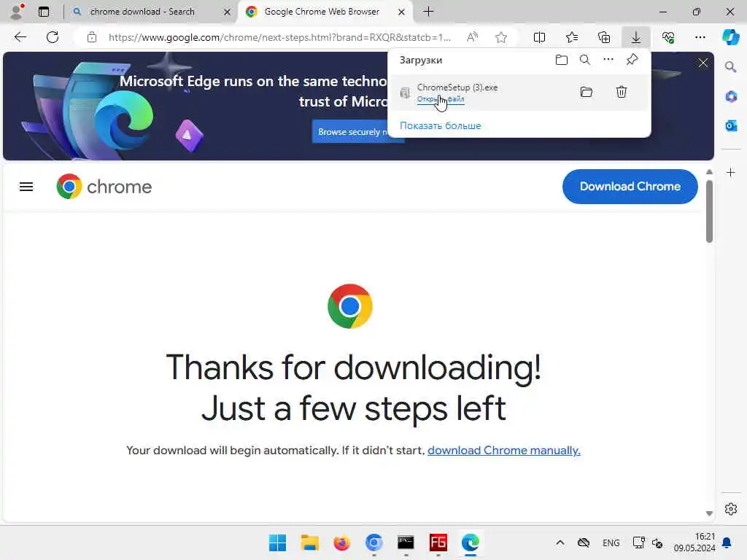Click the address bar URL field
Image resolution: width=747 pixels, height=560 pixels.
click(279, 37)
